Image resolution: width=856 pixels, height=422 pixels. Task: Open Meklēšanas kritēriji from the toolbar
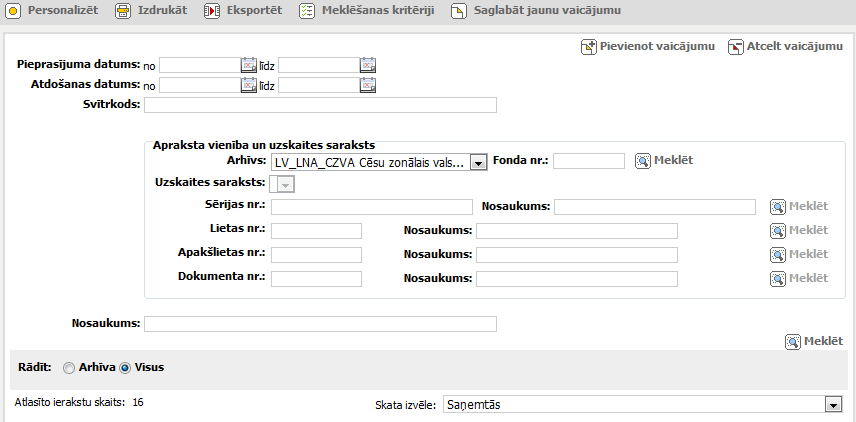pyautogui.click(x=308, y=12)
